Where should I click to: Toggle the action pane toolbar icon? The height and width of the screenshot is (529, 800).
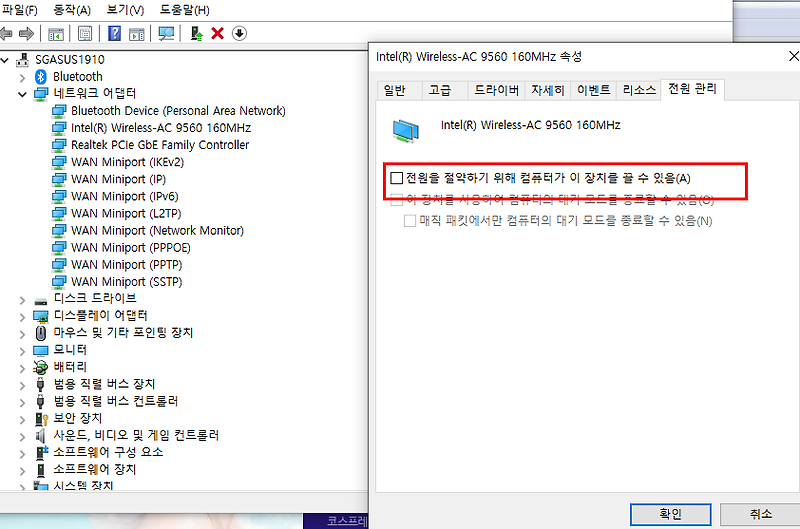(137, 34)
